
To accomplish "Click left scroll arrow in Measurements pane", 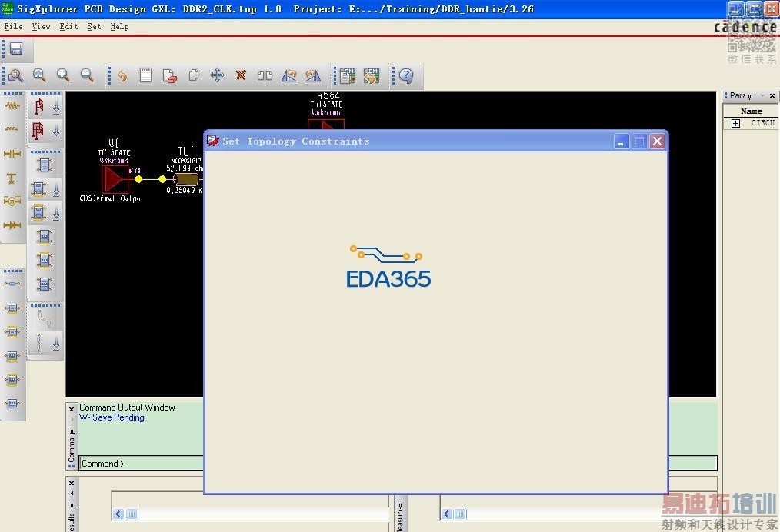I will click(447, 514).
